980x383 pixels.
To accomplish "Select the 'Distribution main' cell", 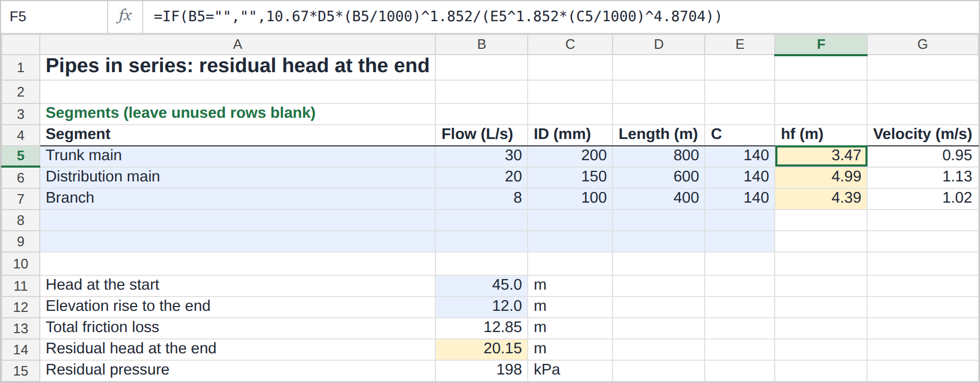I will pos(238,177).
